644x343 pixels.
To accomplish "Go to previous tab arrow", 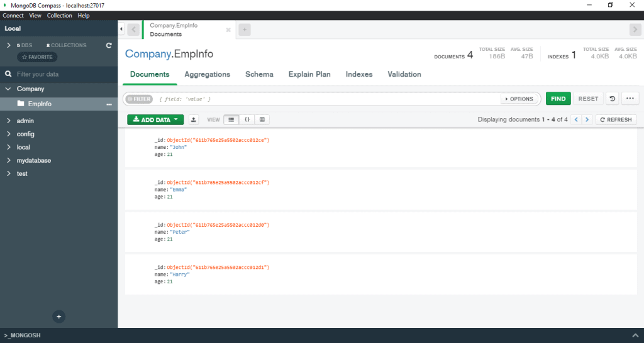I will click(x=133, y=30).
